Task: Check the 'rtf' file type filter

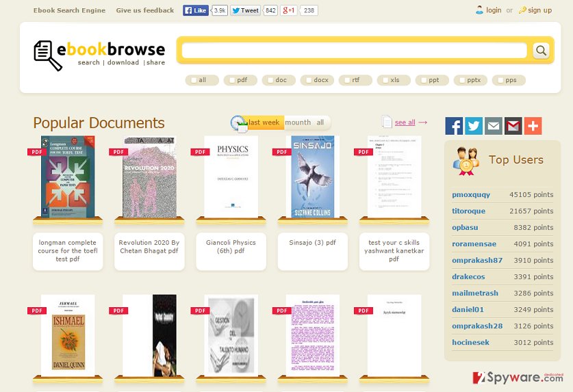Action: tap(347, 80)
